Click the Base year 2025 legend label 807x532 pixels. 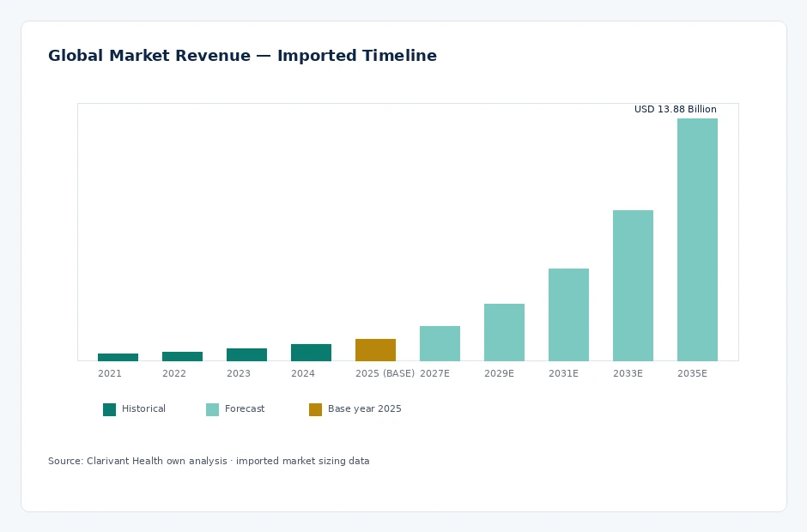(364, 408)
